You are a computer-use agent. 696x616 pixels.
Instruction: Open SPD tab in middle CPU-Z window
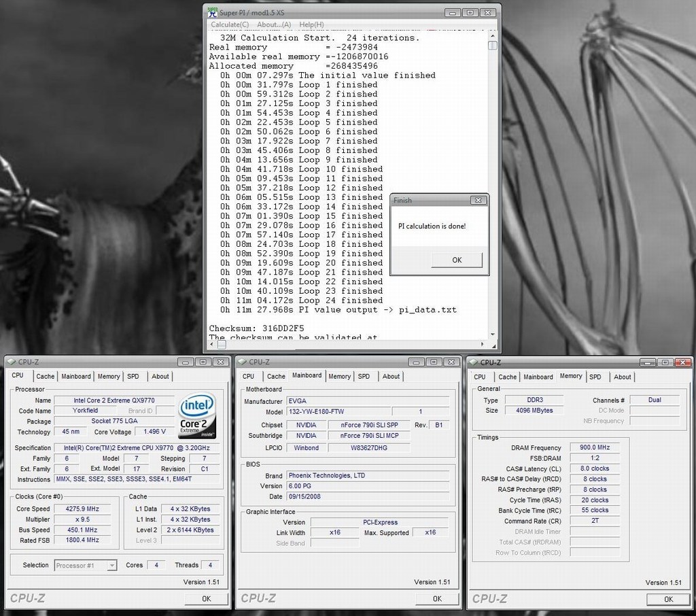pos(364,376)
